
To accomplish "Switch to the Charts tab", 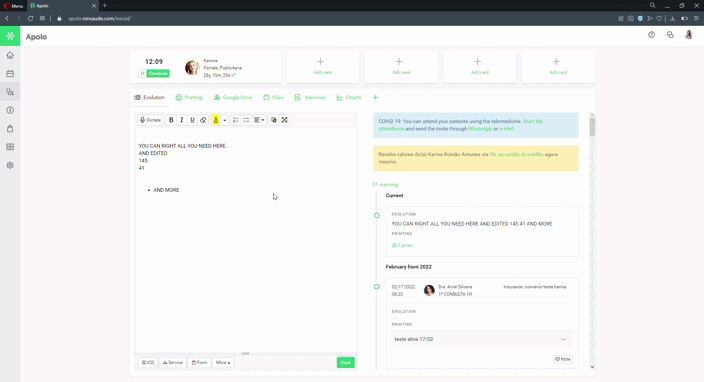I will (349, 97).
